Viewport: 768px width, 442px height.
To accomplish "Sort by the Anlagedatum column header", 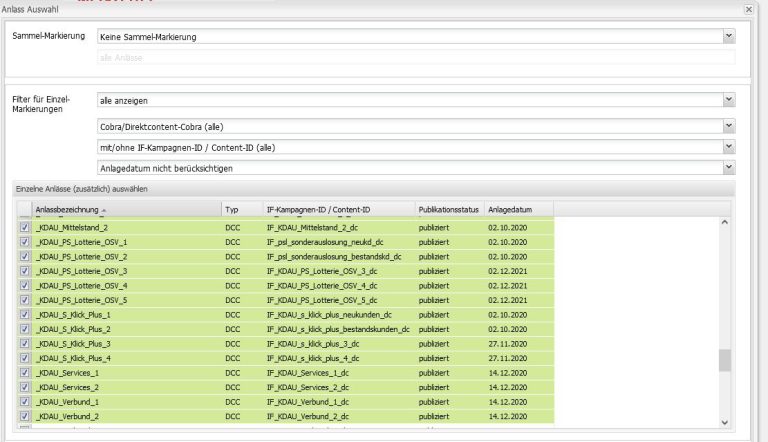I will (x=517, y=209).
